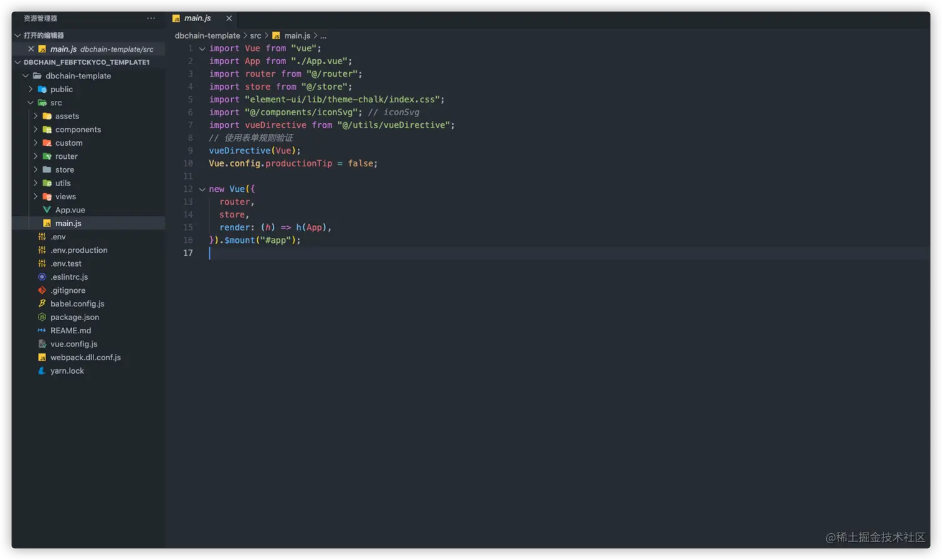Click the "#app" string in $mount call
This screenshot has height=560, width=942.
[275, 240]
